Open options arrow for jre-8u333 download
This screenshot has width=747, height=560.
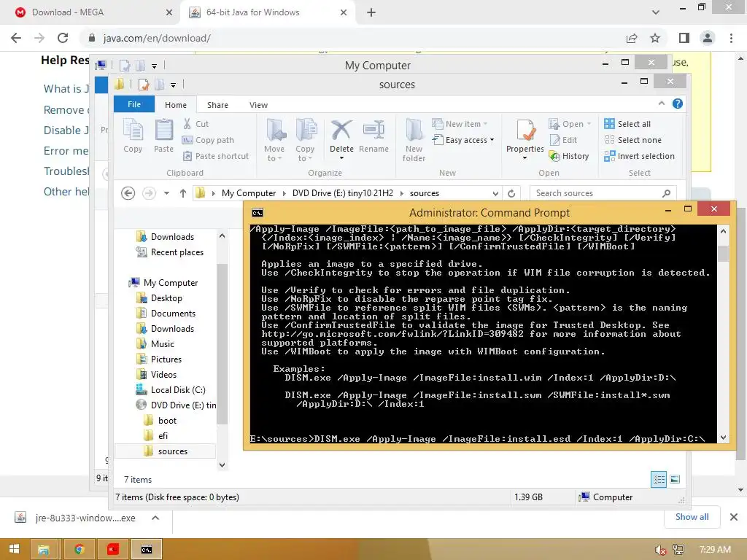(155, 518)
